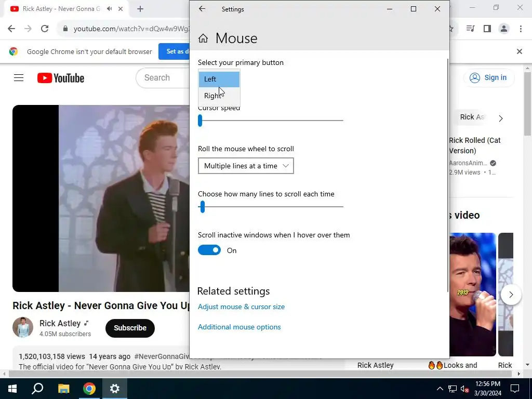This screenshot has width=532, height=399.
Task: Toggle off Scroll inactive windows switch
Action: (209, 250)
